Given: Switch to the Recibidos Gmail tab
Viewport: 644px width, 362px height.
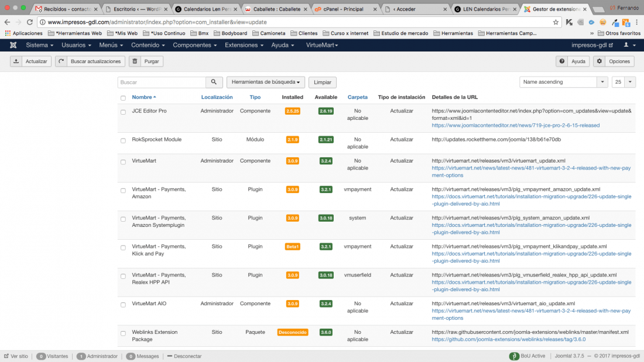Looking at the screenshot, I should click(x=67, y=9).
